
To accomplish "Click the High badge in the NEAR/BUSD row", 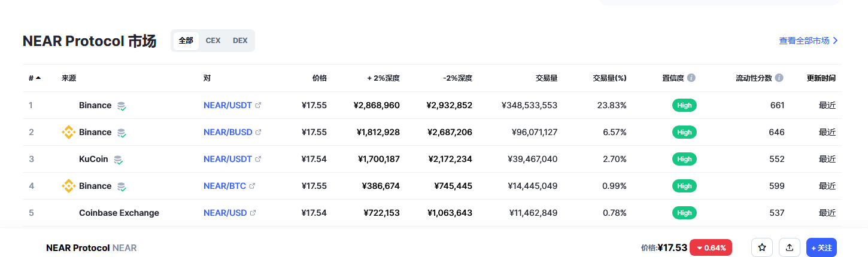I will click(x=684, y=132).
